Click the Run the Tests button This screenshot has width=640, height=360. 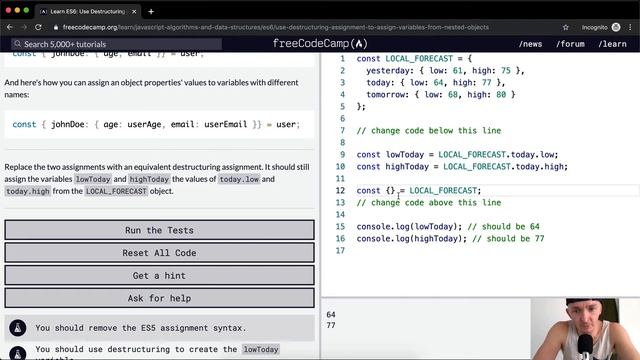click(159, 230)
